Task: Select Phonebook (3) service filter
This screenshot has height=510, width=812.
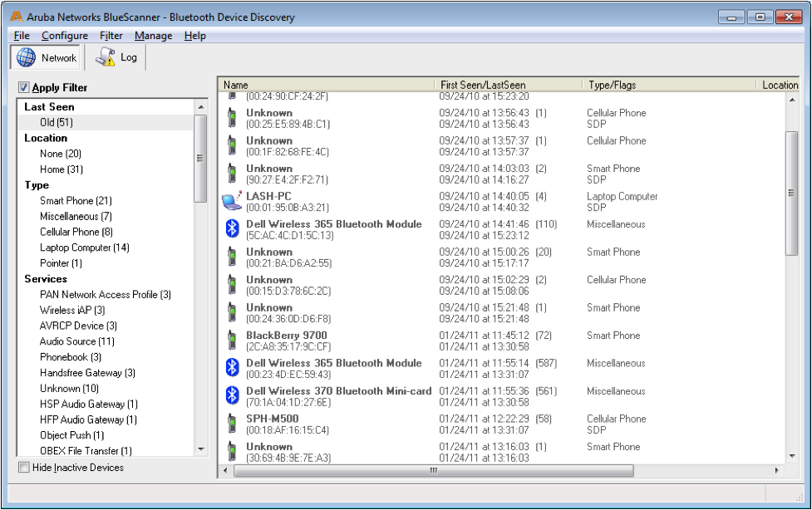Action: coord(71,357)
